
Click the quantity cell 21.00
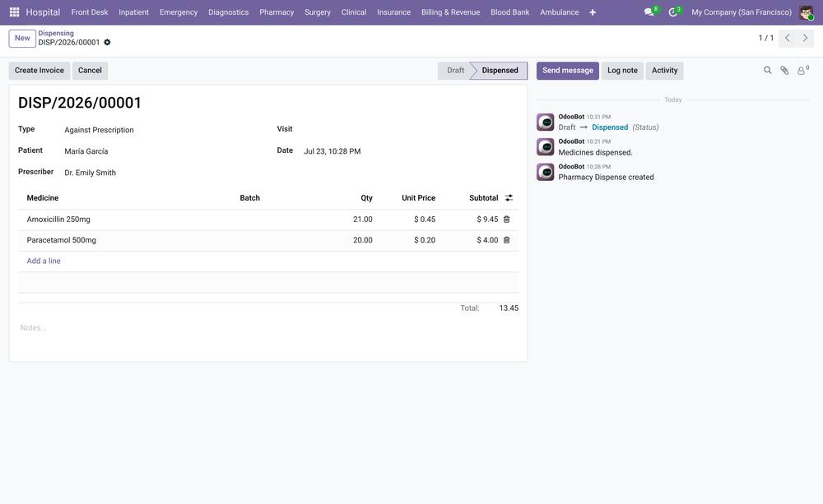coord(363,220)
